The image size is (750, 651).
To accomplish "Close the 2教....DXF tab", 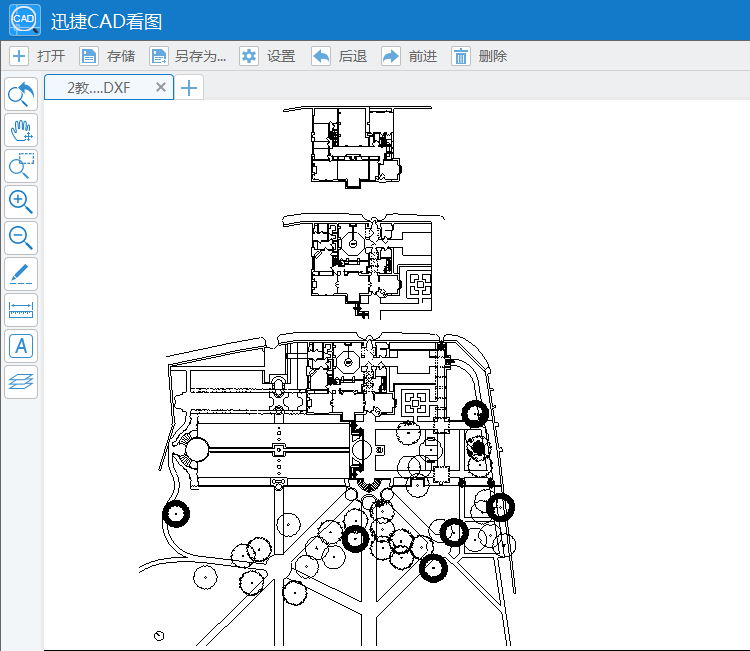I will point(160,88).
